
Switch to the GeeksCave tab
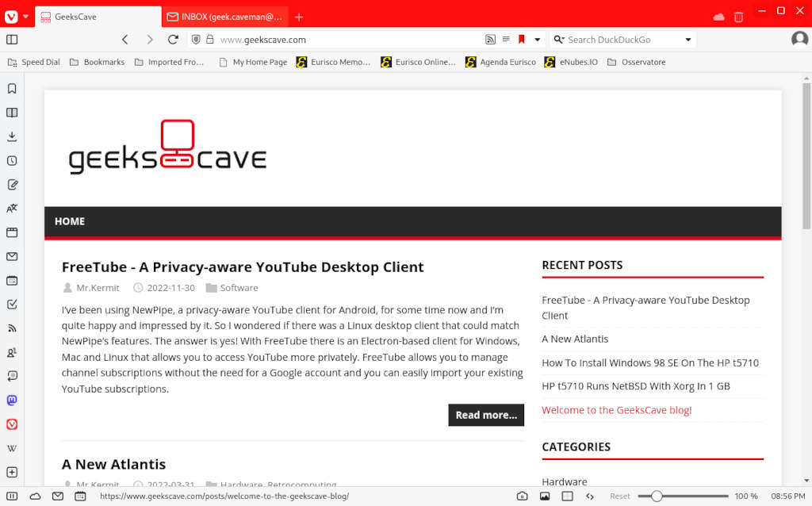98,17
